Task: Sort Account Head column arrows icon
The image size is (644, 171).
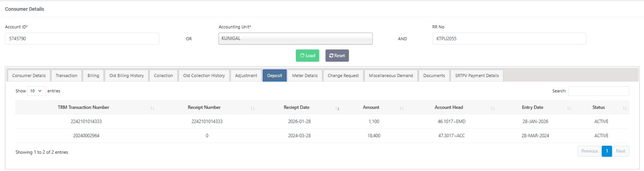Action: (x=493, y=108)
